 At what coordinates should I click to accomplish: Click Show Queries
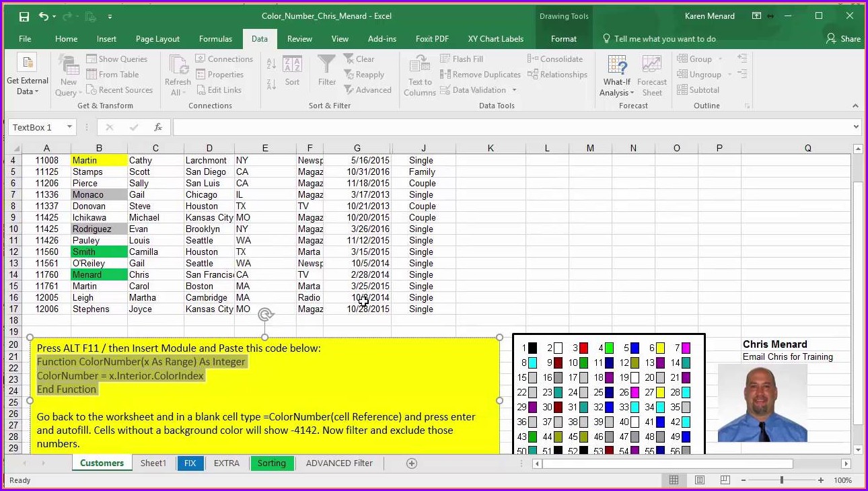[x=116, y=59]
